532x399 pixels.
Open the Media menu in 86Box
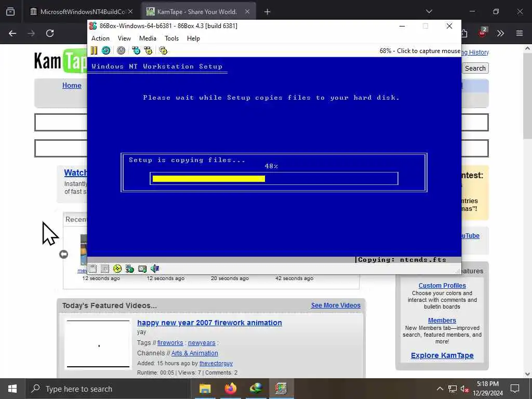click(x=148, y=38)
